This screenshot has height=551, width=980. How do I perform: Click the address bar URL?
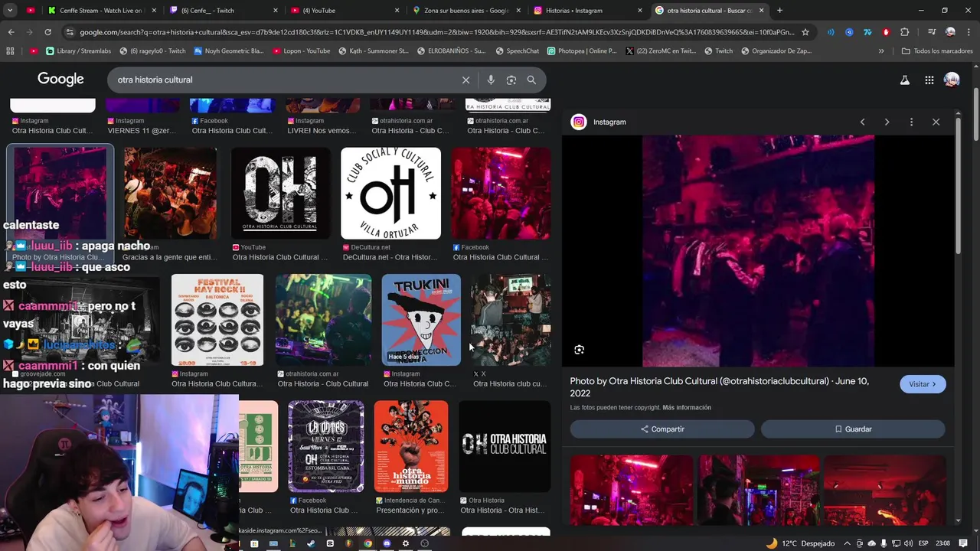pyautogui.click(x=436, y=32)
